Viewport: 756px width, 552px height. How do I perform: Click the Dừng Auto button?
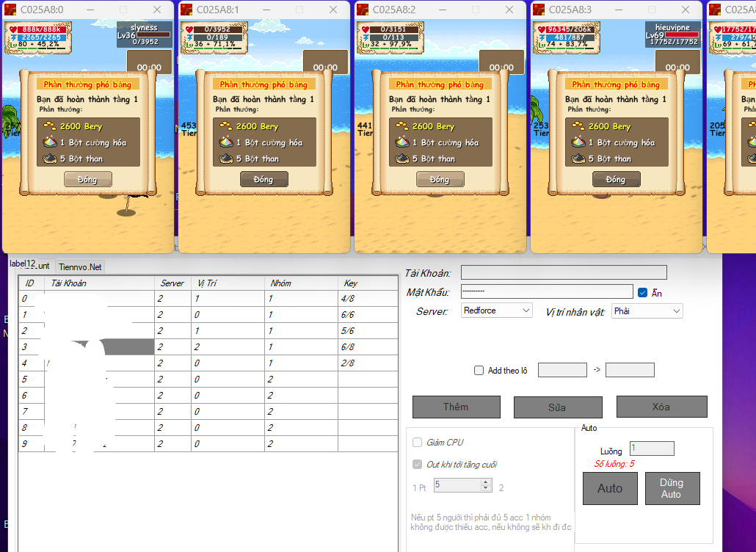671,488
